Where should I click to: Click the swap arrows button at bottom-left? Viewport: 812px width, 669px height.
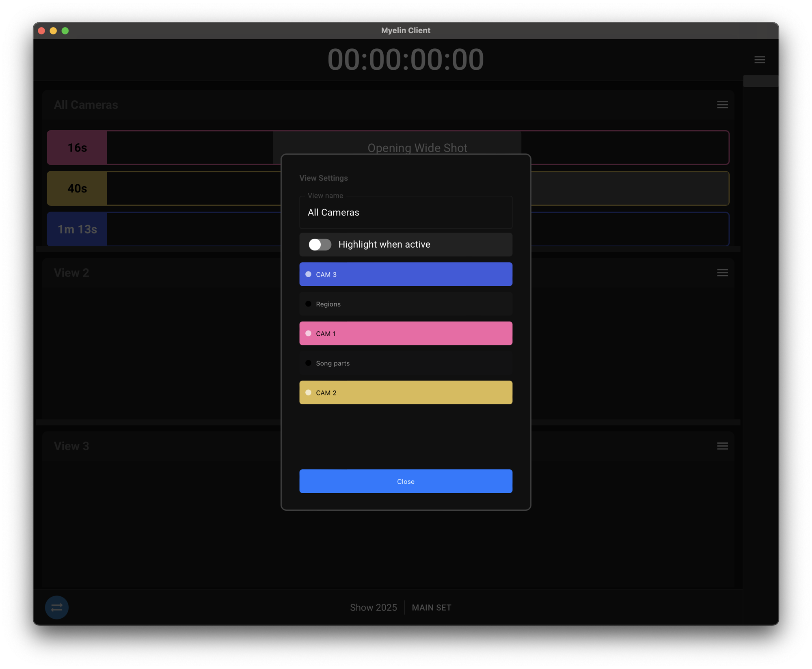[x=57, y=607]
